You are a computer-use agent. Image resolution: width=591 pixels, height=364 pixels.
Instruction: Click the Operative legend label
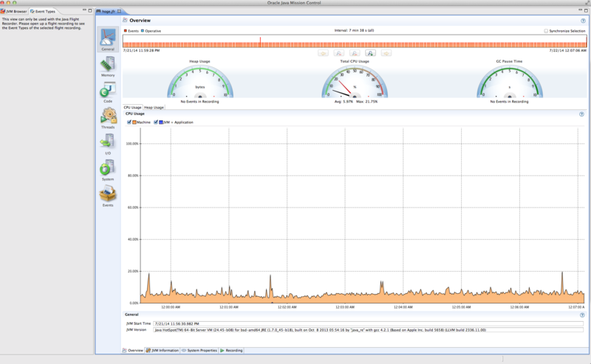tap(153, 31)
